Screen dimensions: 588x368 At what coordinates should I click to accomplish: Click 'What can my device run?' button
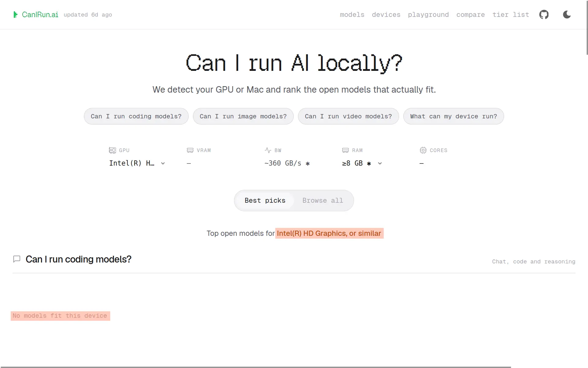[x=453, y=116]
